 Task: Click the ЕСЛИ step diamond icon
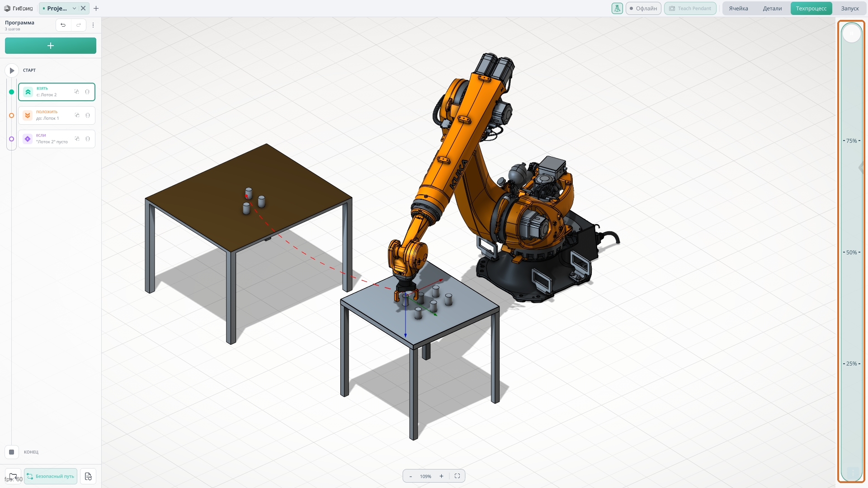[x=28, y=139]
